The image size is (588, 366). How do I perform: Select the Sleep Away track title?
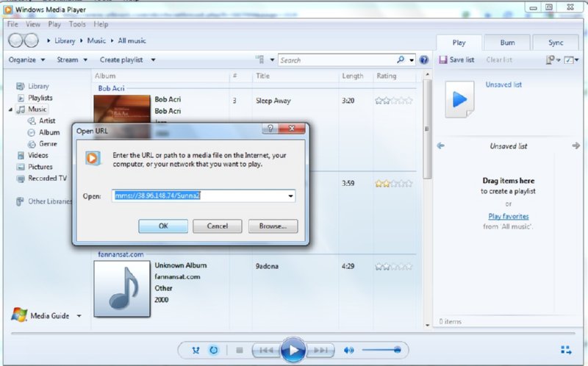tap(273, 101)
